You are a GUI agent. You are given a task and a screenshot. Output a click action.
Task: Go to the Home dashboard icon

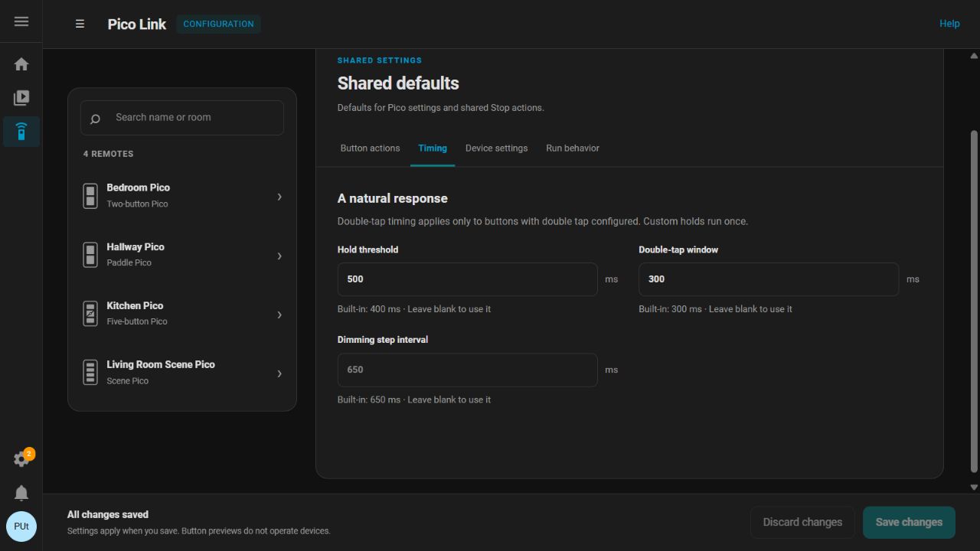tap(21, 64)
